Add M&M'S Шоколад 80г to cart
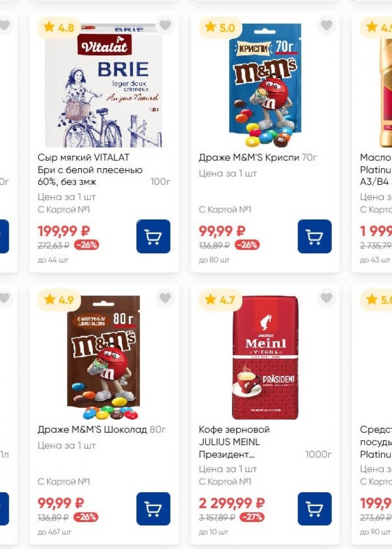This screenshot has height=549, width=392. tap(153, 509)
